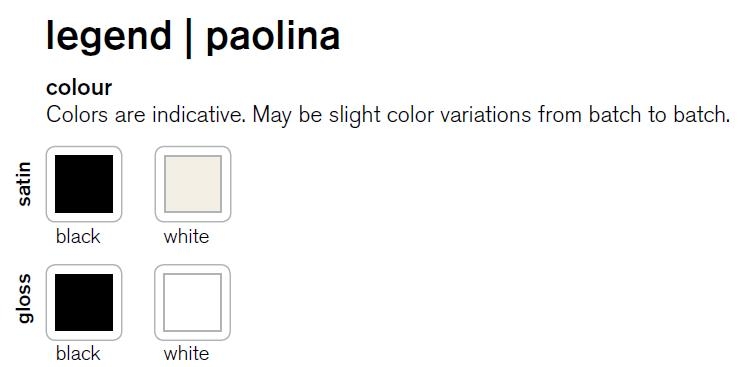Screen dimensions: 745x367
Task: Click the 'Colors are indicative' note text
Action: [388, 115]
